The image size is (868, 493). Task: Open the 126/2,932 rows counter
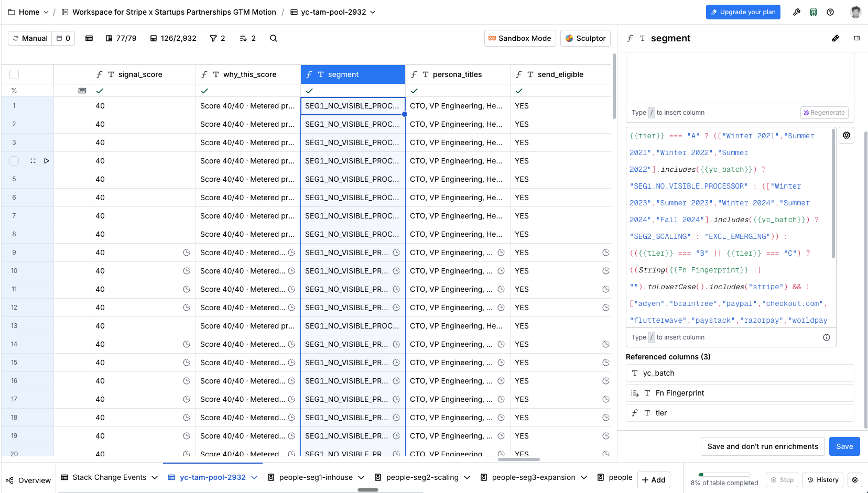(x=173, y=38)
